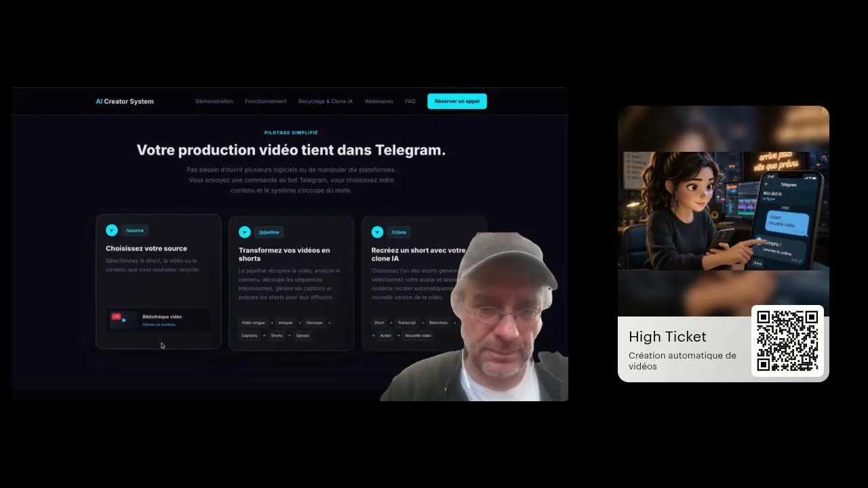The height and width of the screenshot is (488, 868).
Task: Click the Telegram icon beside /pipeline
Action: tap(245, 232)
